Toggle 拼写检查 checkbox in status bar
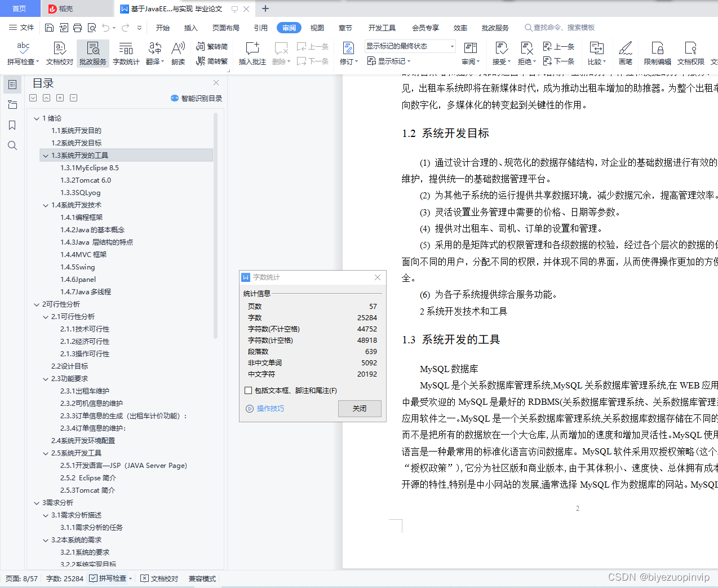 94,578
